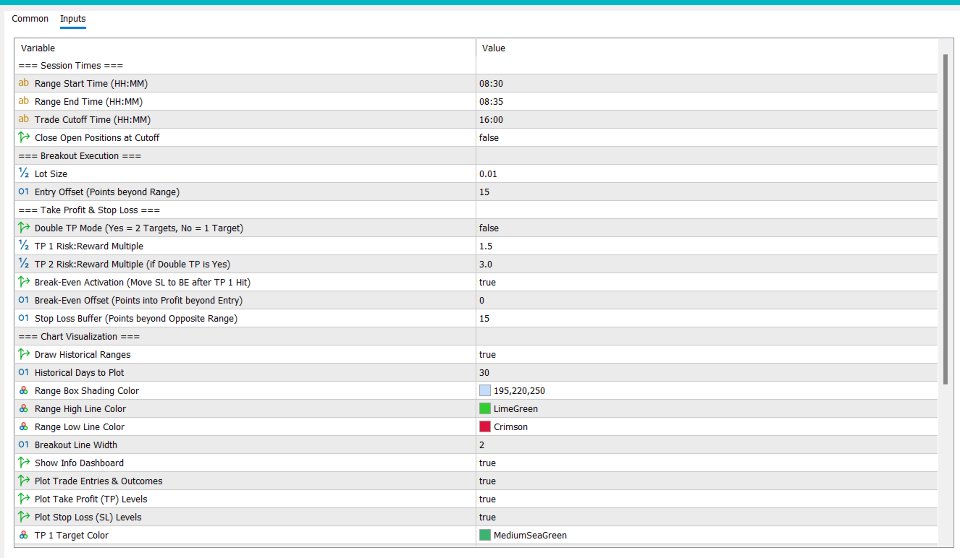Click the integer icon beside Stop Loss Buffer
Viewport: 960px width, 558px height.
point(23,318)
